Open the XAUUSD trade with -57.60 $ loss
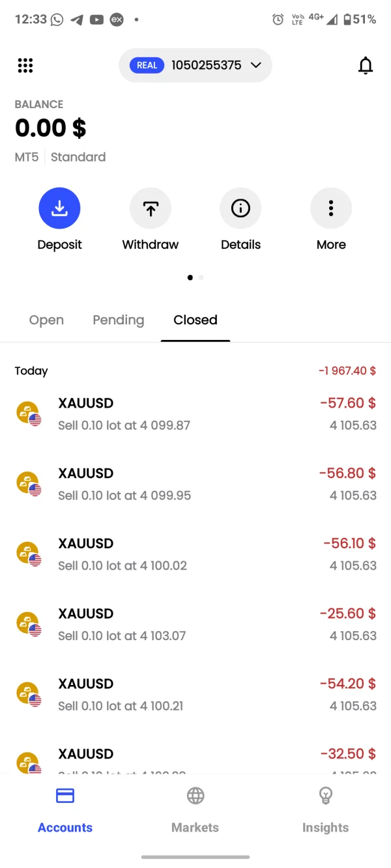391x868 pixels. coord(195,414)
